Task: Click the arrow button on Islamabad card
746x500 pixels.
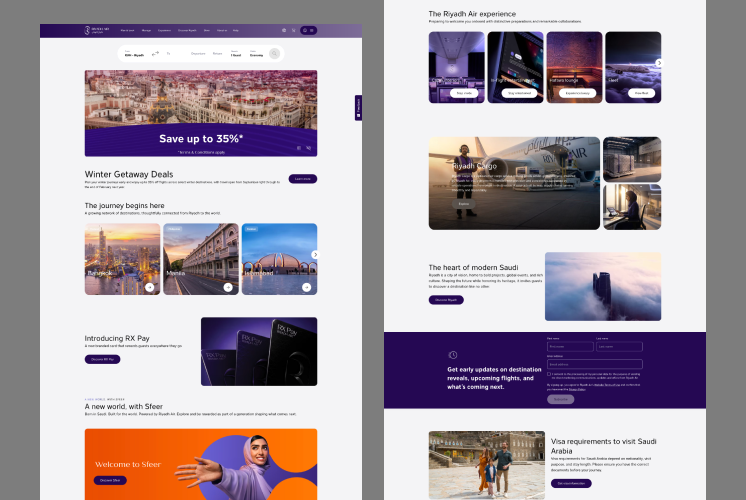Action: click(307, 287)
